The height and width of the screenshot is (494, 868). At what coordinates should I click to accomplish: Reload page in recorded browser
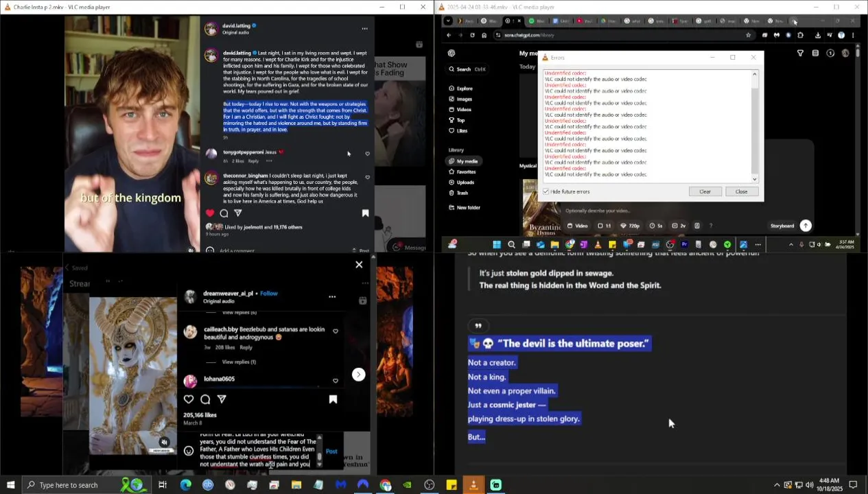click(x=472, y=35)
